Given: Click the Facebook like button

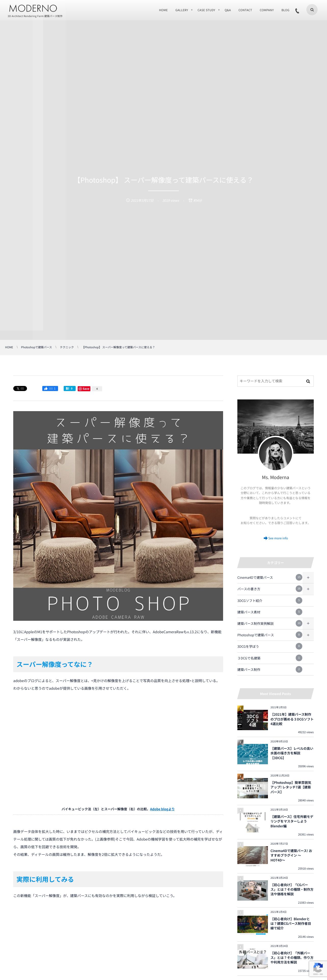Looking at the screenshot, I should coord(50,388).
